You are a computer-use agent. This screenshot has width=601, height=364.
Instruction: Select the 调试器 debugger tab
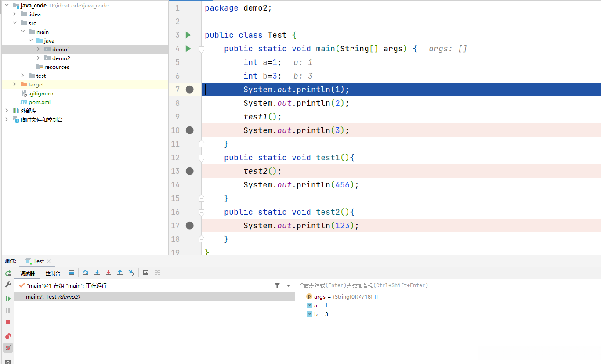click(27, 274)
